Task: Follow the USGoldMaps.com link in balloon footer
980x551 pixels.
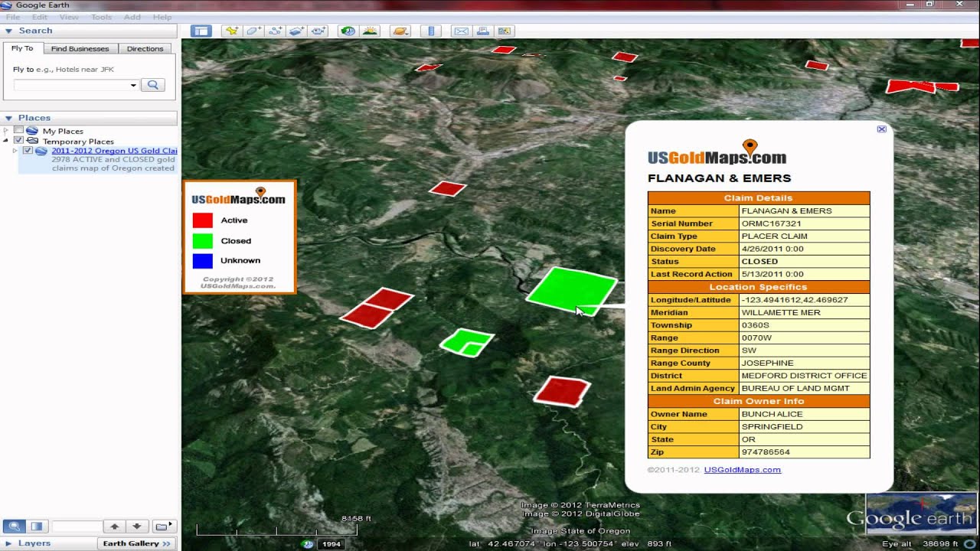Action: pyautogui.click(x=742, y=469)
